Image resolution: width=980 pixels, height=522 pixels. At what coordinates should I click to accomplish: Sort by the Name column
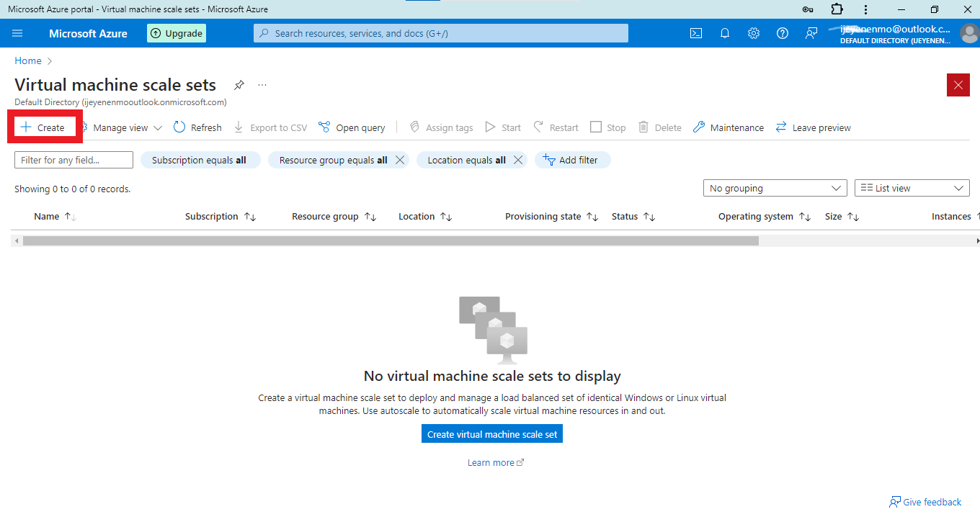55,216
